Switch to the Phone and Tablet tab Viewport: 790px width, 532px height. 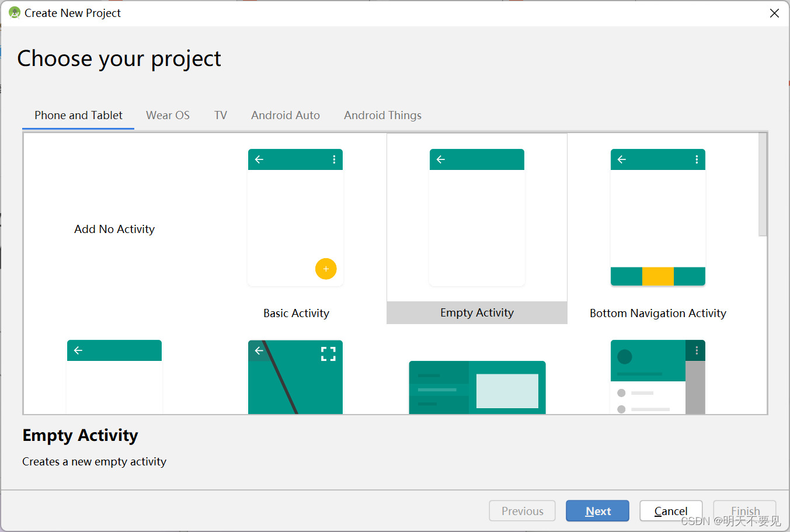tap(78, 115)
